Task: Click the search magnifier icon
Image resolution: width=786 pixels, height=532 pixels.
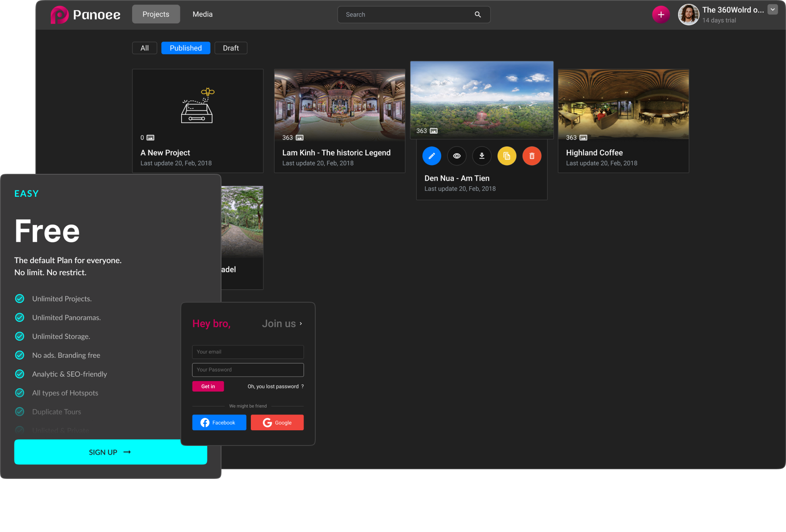Action: pos(478,14)
